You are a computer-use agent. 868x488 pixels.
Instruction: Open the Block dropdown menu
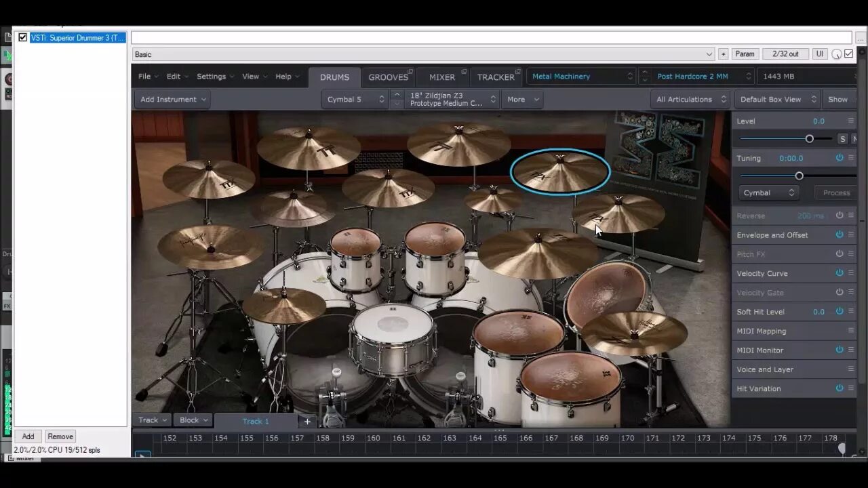[x=193, y=420]
